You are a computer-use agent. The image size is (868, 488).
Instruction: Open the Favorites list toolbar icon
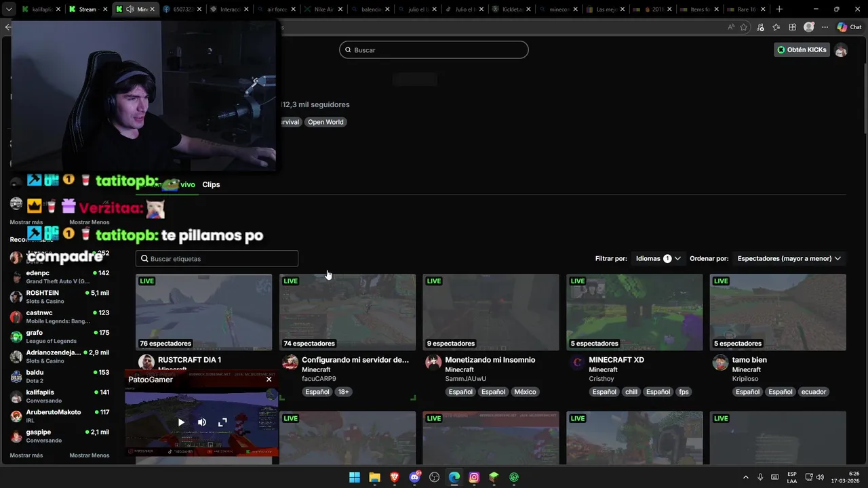point(776,27)
